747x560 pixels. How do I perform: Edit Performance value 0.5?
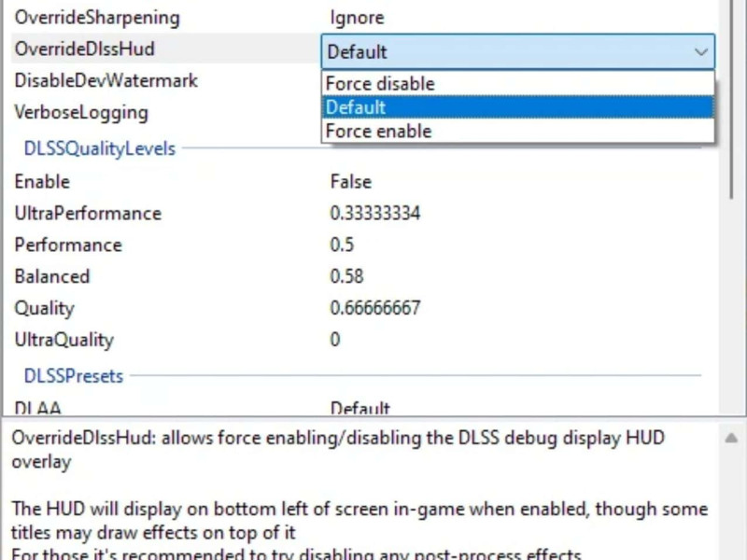[342, 245]
